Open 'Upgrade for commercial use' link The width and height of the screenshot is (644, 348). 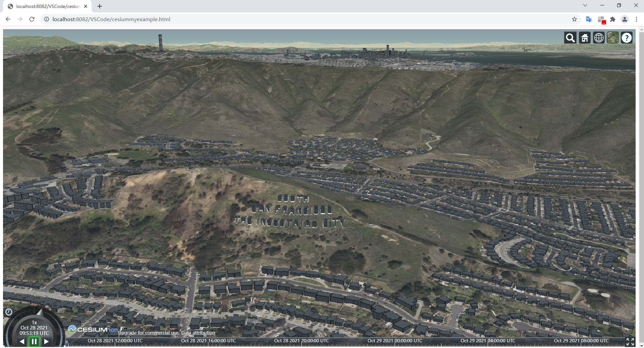[x=149, y=333]
